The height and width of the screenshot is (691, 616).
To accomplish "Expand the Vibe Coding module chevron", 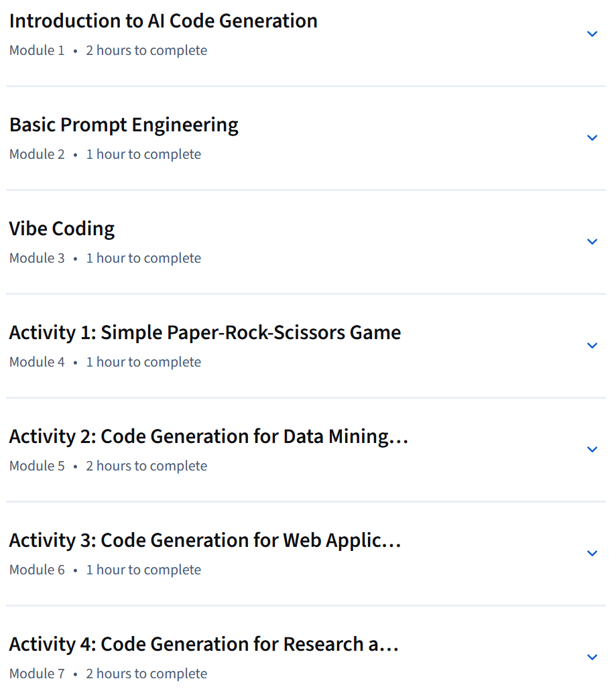I will pos(592,241).
